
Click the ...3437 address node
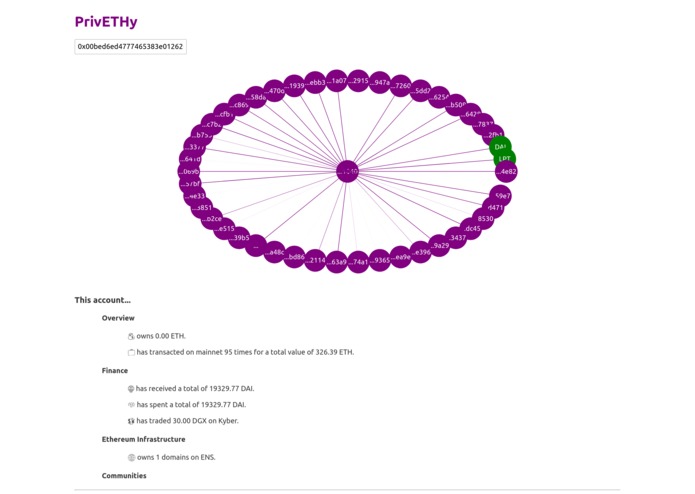pos(456,238)
